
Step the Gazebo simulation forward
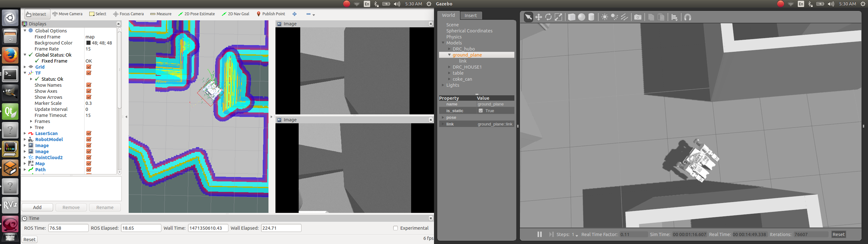(x=551, y=234)
